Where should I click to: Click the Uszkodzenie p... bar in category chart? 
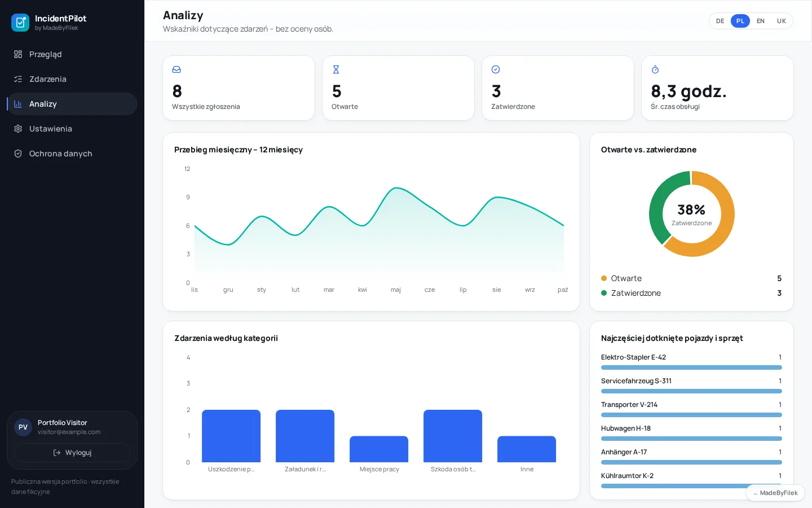[231, 436]
